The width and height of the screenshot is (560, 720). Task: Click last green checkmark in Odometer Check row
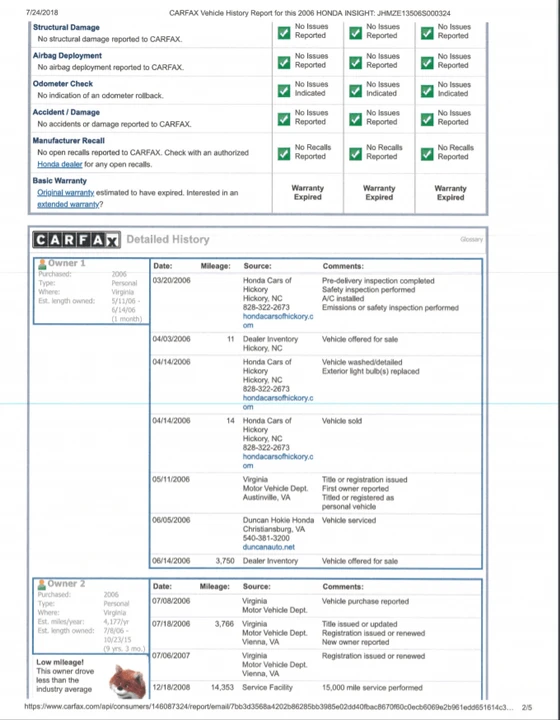click(427, 91)
